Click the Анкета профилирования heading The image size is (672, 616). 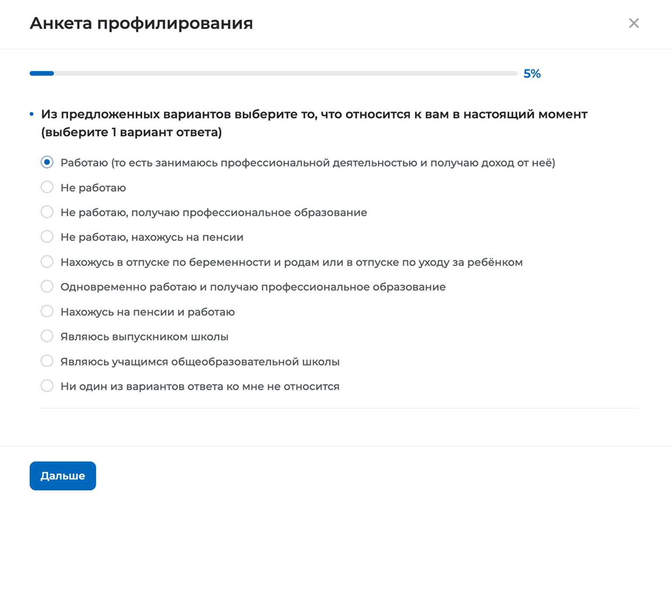141,23
